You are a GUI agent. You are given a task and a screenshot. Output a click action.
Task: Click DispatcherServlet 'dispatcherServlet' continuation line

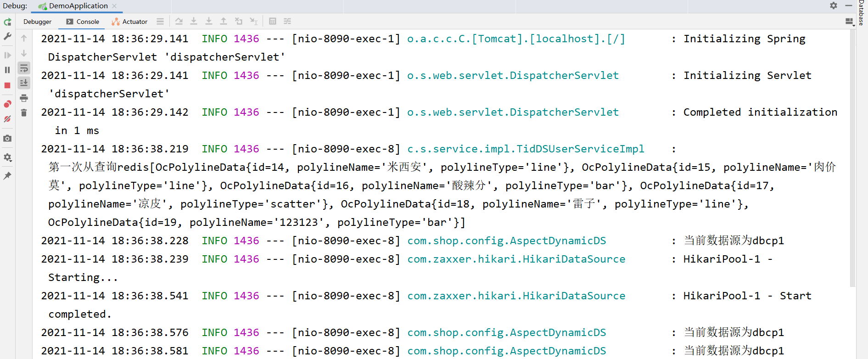[167, 57]
